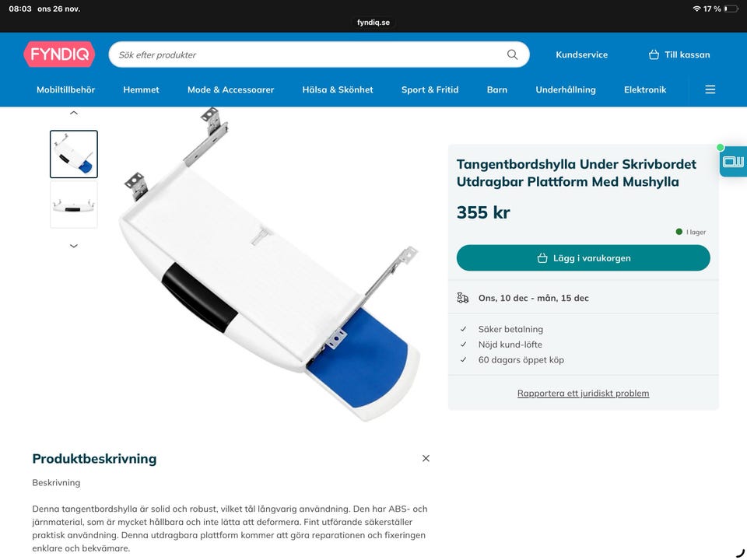Open the Hemmet category
747x560 pixels.
[x=141, y=89]
